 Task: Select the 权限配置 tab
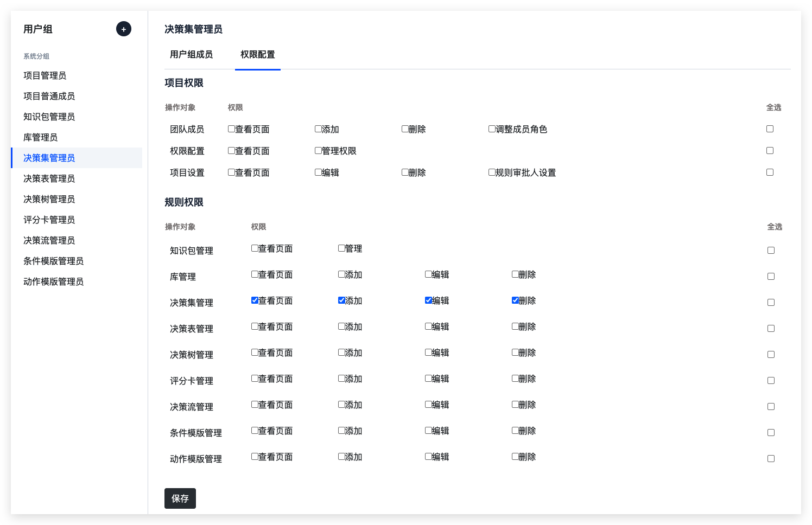pyautogui.click(x=257, y=55)
